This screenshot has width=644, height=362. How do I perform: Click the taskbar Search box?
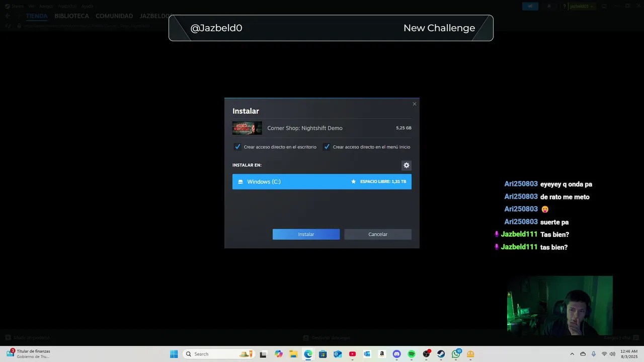pyautogui.click(x=218, y=354)
